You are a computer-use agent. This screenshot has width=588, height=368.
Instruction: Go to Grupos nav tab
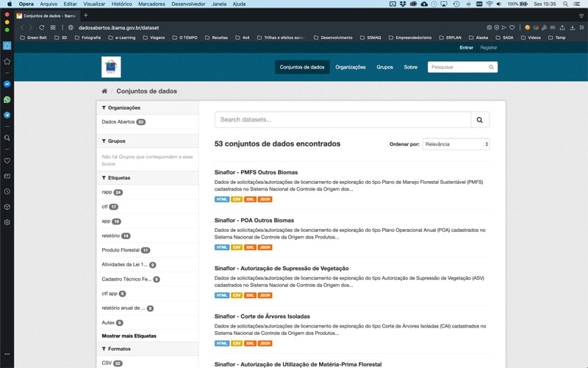coord(384,67)
